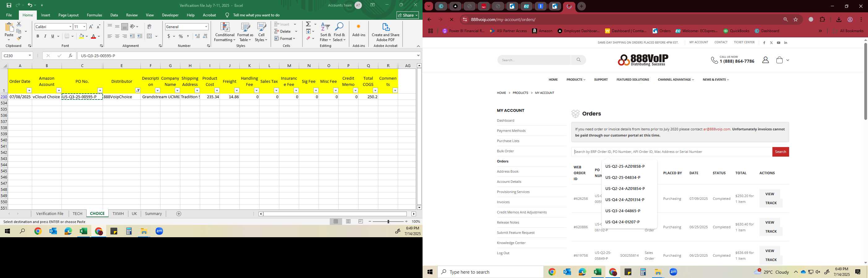This screenshot has width=868, height=278.
Task: Bookmark this page with the star icon
Action: 796,19
